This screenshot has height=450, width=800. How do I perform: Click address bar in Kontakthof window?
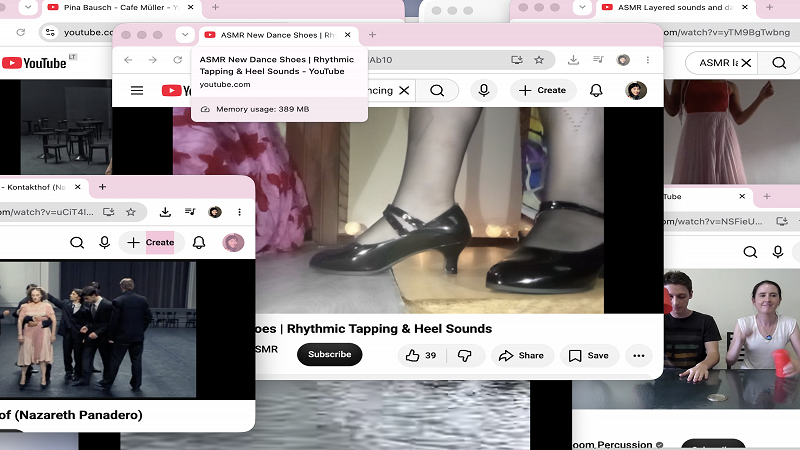46,212
